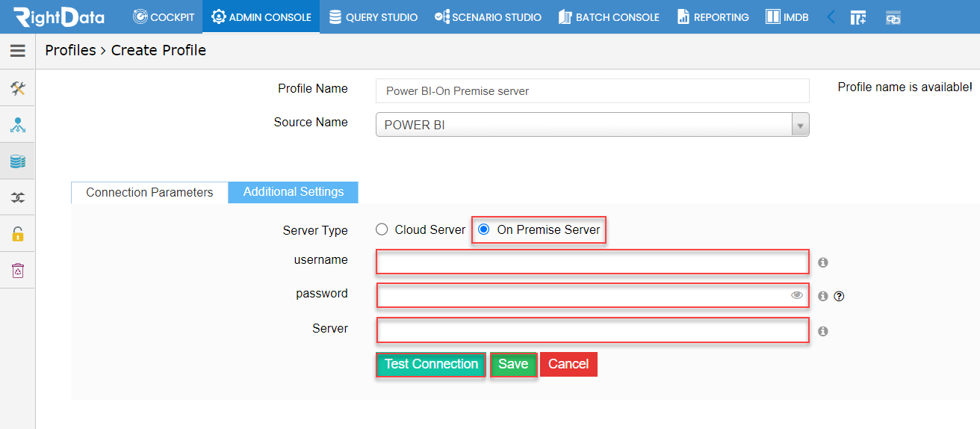Viewport: 980px width, 429px height.
Task: Open the Admin Console tab
Action: click(x=261, y=16)
